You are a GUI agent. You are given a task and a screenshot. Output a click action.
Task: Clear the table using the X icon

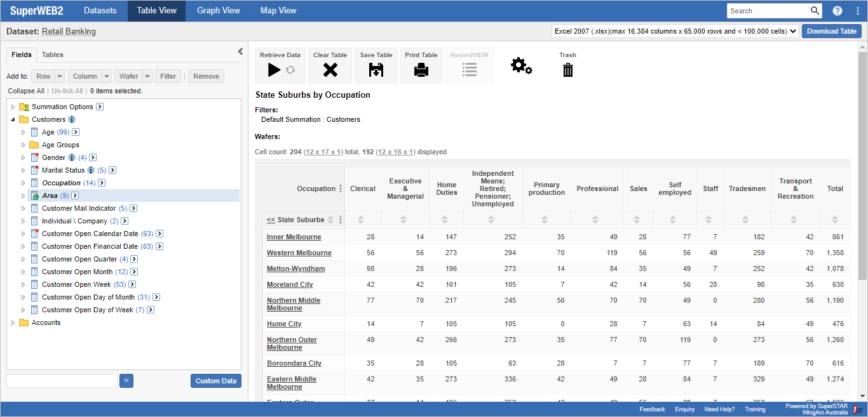(x=330, y=70)
